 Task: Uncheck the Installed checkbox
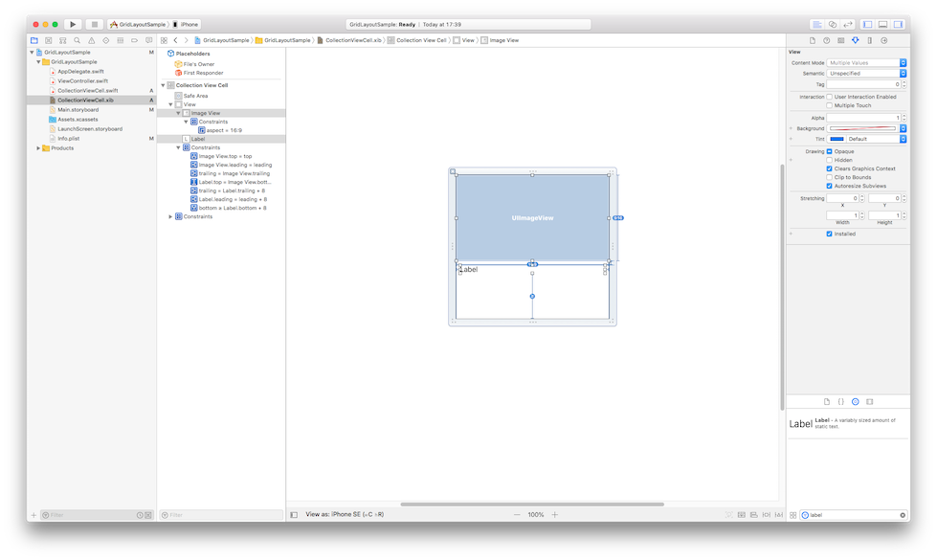pyautogui.click(x=829, y=234)
